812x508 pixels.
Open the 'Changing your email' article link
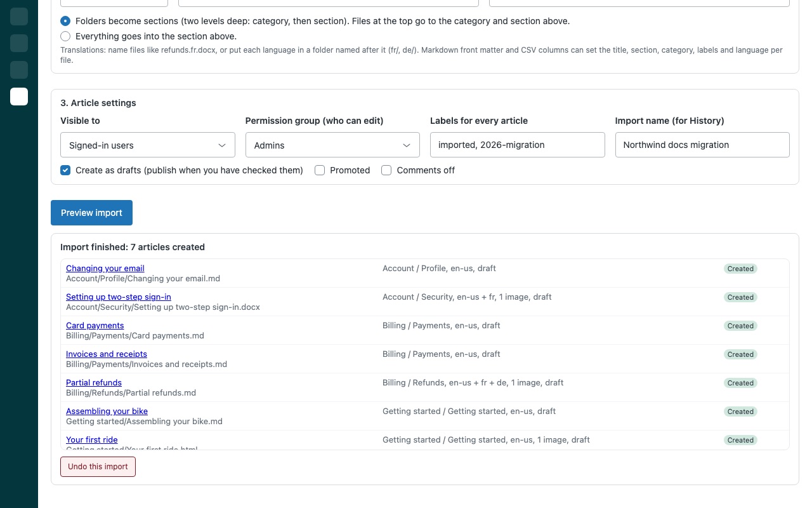(105, 268)
